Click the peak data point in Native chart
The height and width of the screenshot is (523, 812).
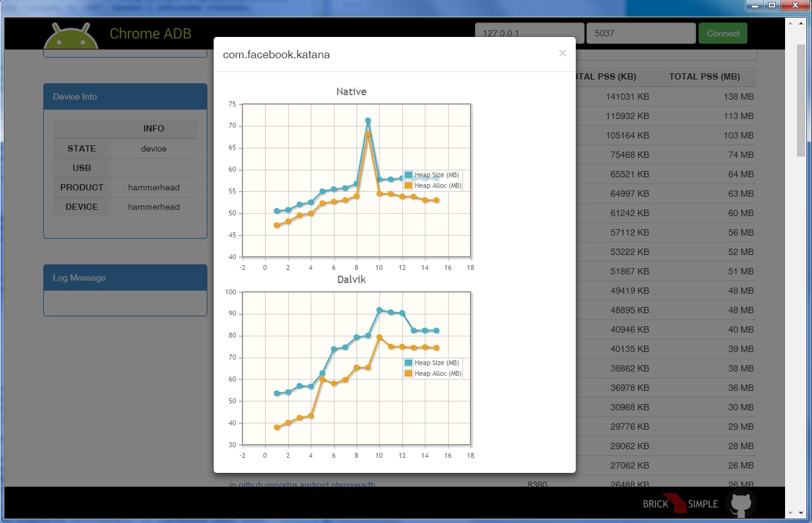pos(368,121)
